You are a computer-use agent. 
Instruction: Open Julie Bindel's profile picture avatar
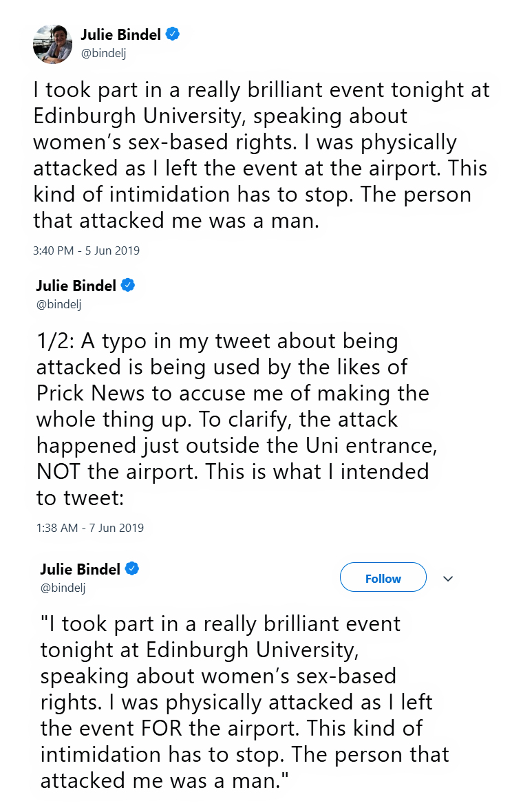(52, 44)
